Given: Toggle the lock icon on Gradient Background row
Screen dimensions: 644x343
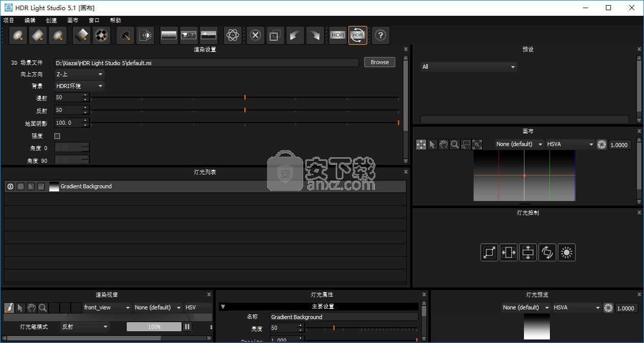Looking at the screenshot, I should (x=41, y=187).
